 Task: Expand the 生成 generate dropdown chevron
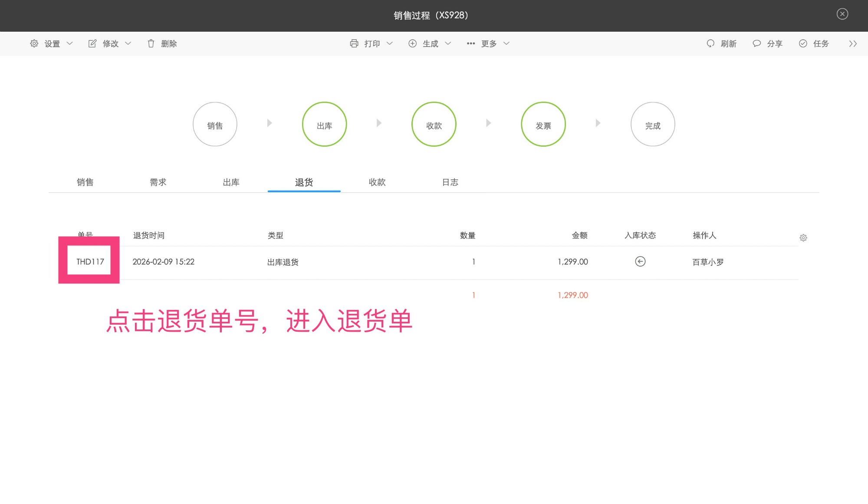pyautogui.click(x=447, y=43)
